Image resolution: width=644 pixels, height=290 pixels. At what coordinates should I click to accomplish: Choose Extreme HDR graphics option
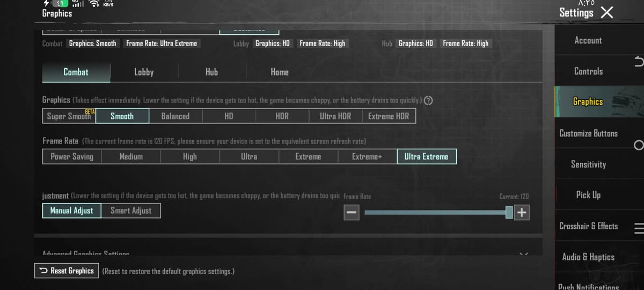pyautogui.click(x=389, y=116)
